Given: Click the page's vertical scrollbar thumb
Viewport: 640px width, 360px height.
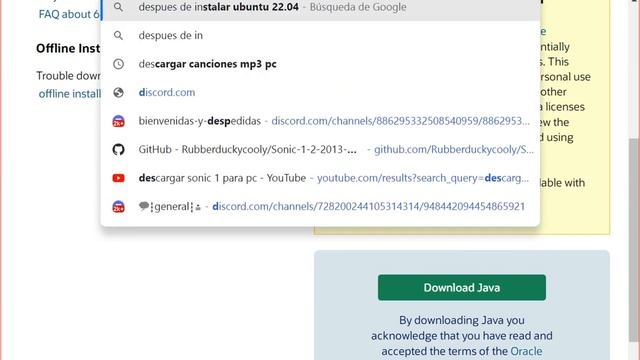Looking at the screenshot, I should coord(633,240).
